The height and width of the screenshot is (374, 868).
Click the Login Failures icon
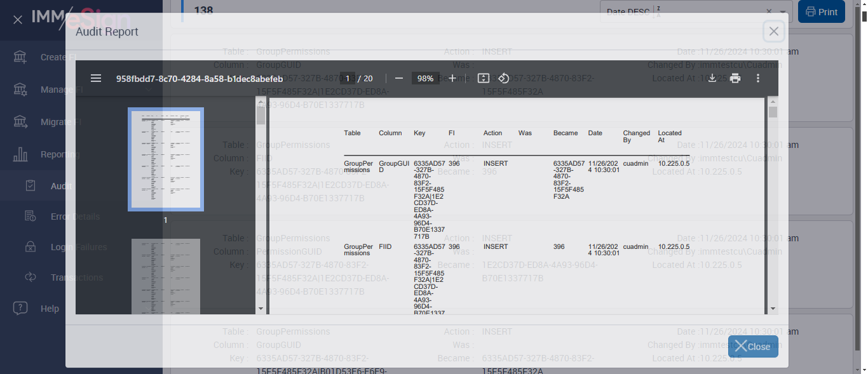[x=31, y=247]
